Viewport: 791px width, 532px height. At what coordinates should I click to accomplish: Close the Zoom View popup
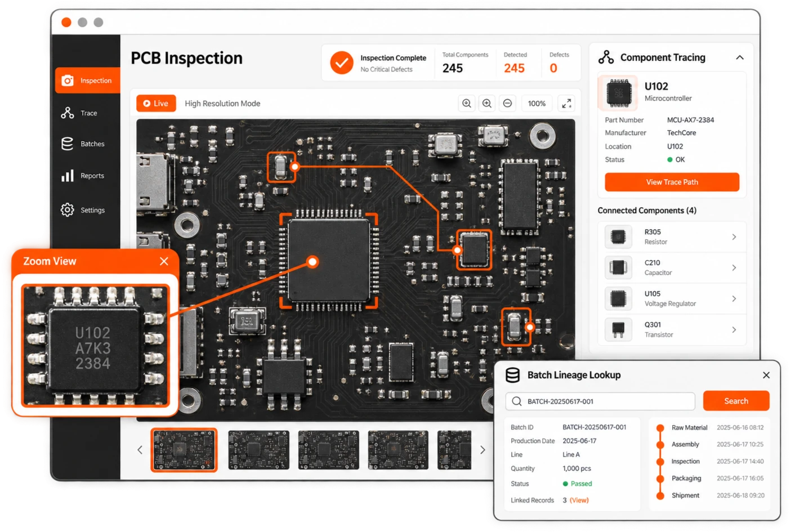(164, 261)
